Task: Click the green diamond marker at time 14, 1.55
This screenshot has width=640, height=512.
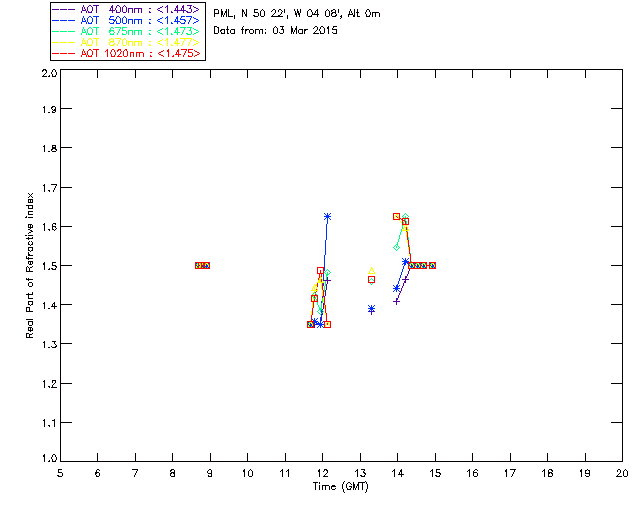Action: coord(396,247)
